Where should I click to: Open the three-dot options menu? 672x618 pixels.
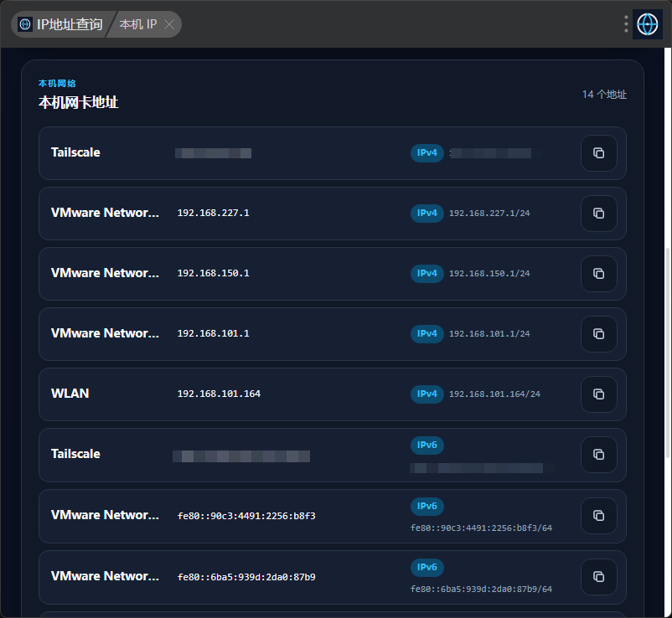(626, 24)
